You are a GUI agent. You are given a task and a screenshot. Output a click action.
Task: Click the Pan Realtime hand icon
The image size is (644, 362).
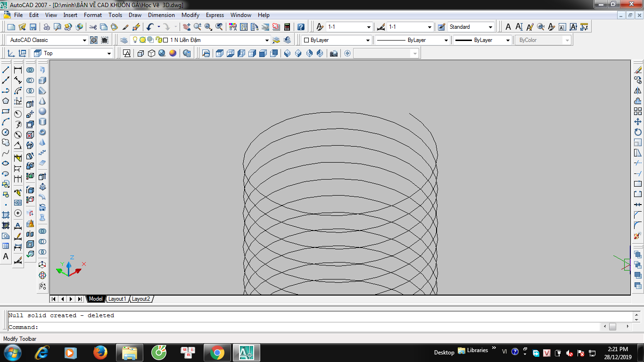187,27
